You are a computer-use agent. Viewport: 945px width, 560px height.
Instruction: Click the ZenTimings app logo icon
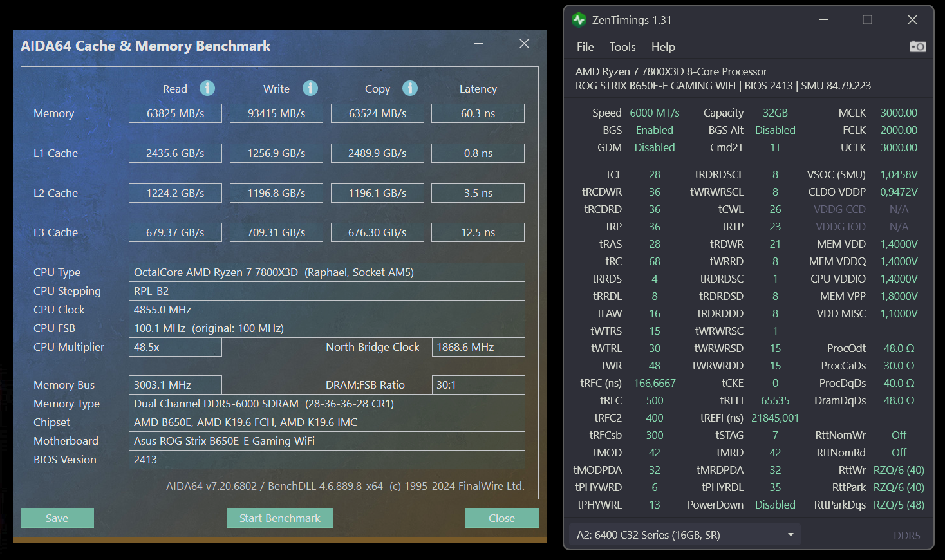coord(579,20)
